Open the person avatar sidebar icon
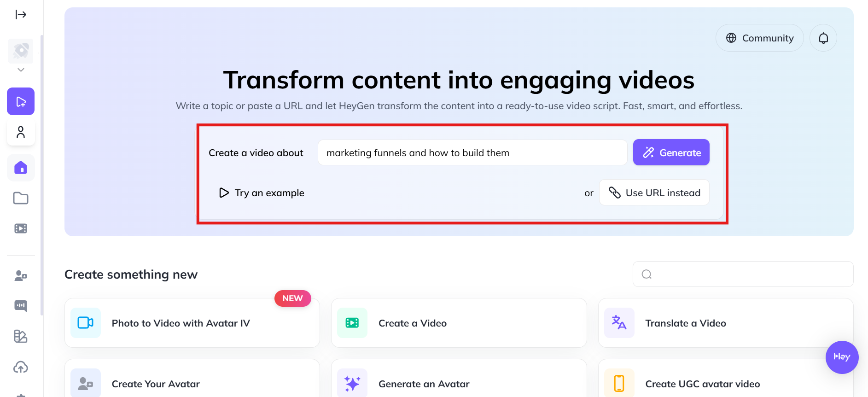The width and height of the screenshot is (868, 397). coord(21,133)
